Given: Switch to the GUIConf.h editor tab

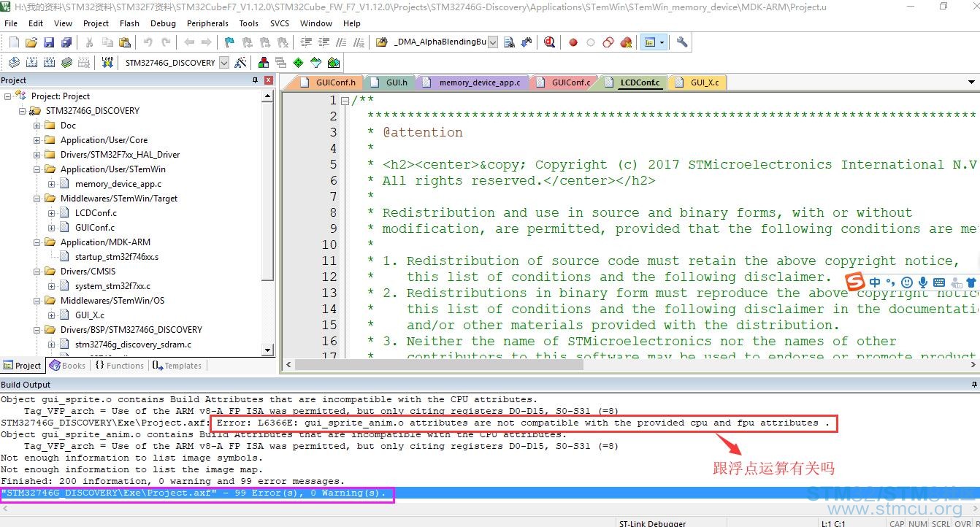Looking at the screenshot, I should pyautogui.click(x=327, y=82).
